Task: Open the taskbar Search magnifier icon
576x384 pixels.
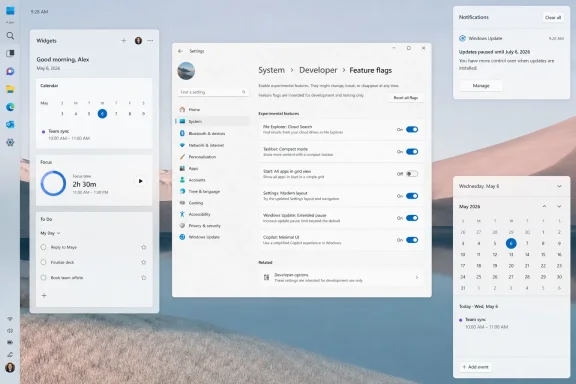Action: point(10,36)
